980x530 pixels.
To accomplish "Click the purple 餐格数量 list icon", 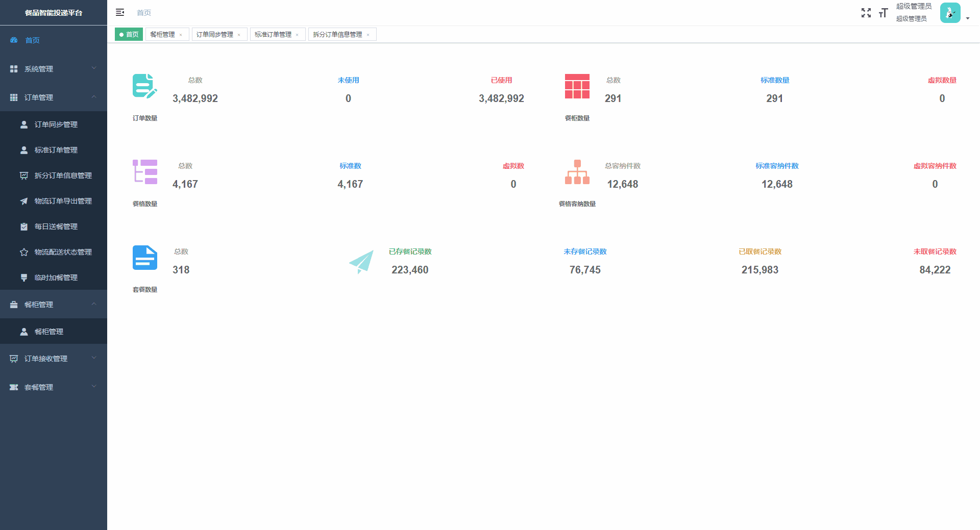I will (x=145, y=171).
